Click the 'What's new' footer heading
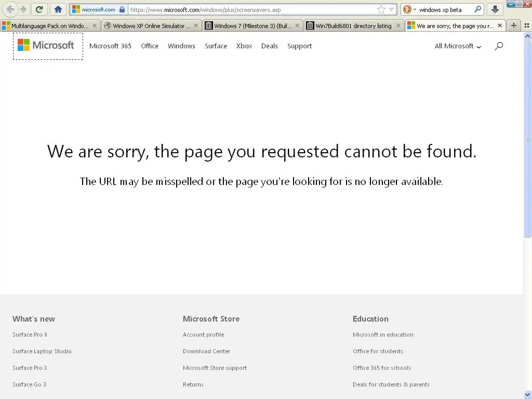The image size is (532, 399). (34, 319)
